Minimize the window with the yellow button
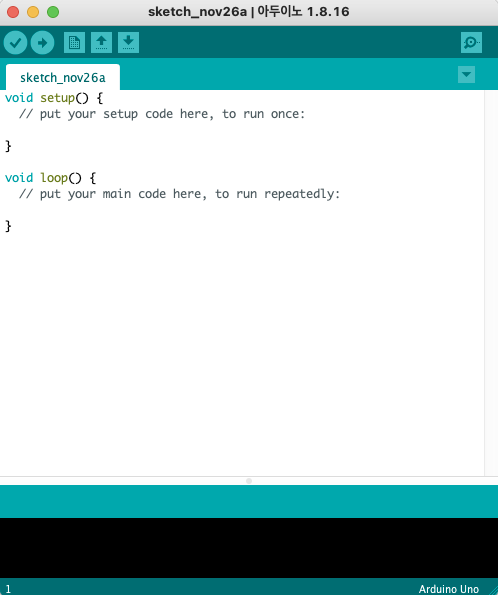This screenshot has width=498, height=595. (33, 12)
